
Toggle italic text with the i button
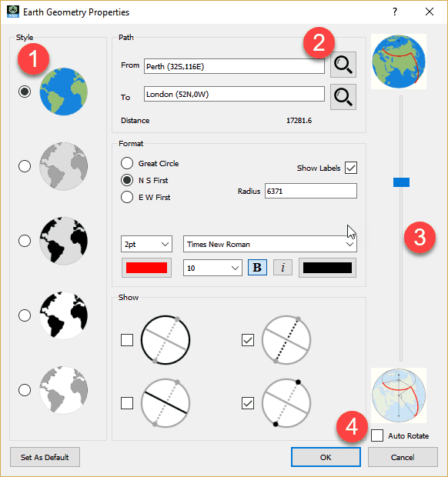coord(283,268)
